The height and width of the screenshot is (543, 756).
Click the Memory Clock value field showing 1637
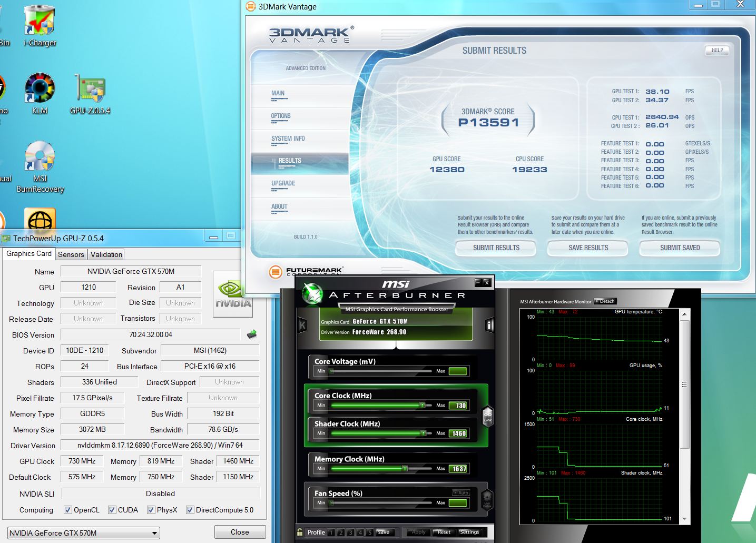pyautogui.click(x=458, y=469)
